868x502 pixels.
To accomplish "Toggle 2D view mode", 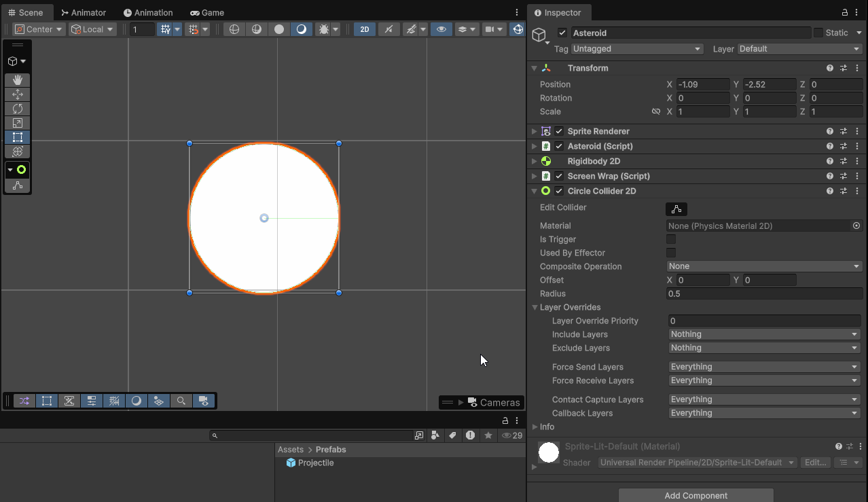I will coord(365,29).
